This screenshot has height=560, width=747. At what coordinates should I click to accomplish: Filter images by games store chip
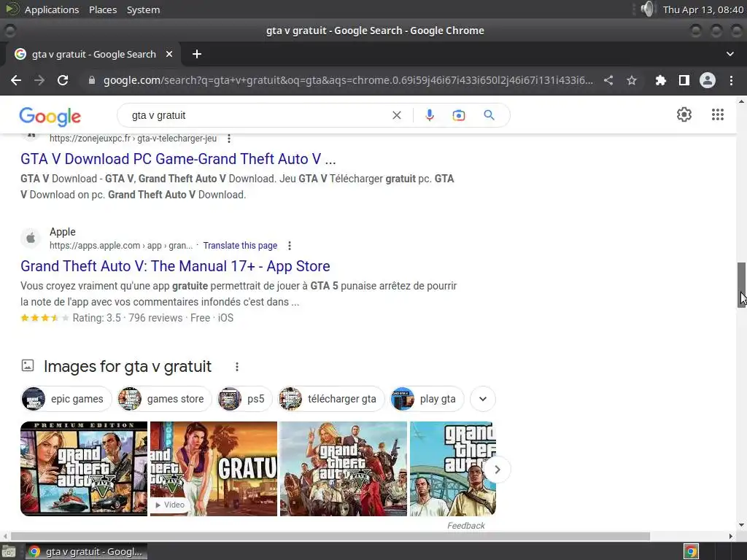pos(165,399)
